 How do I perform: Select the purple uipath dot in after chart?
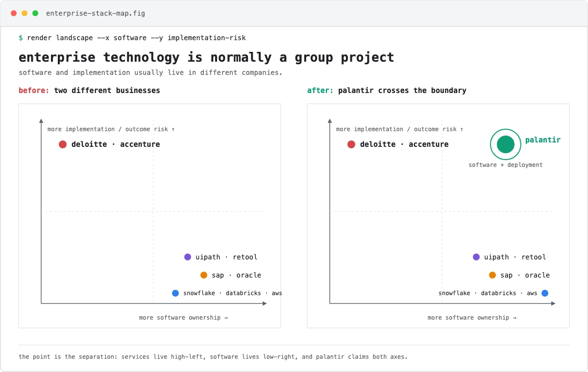point(476,257)
